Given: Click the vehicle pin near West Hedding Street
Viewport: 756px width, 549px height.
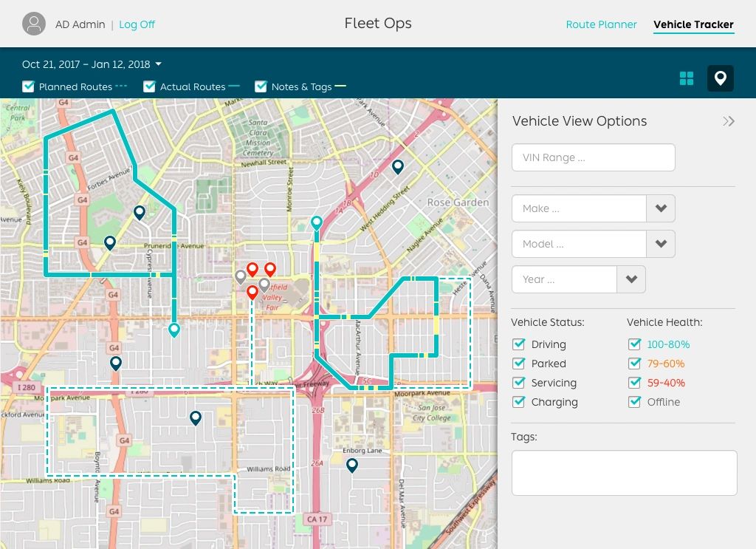Looking at the screenshot, I should point(397,166).
